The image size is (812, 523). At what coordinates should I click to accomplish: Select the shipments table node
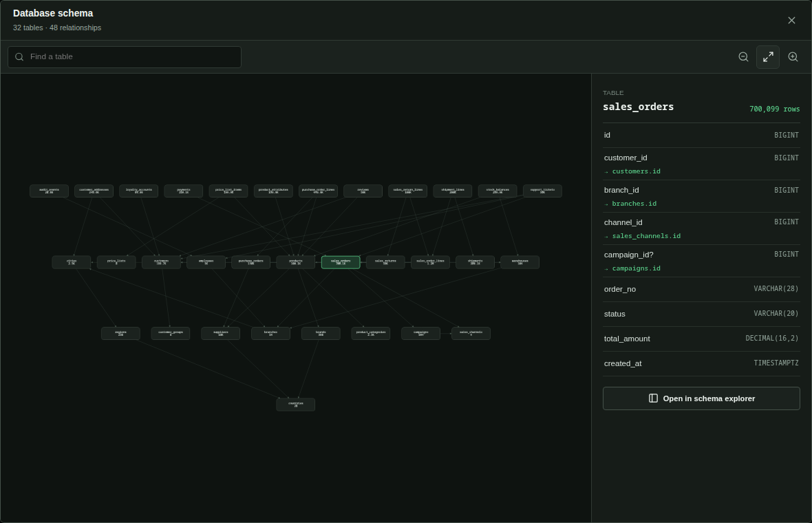click(x=475, y=262)
